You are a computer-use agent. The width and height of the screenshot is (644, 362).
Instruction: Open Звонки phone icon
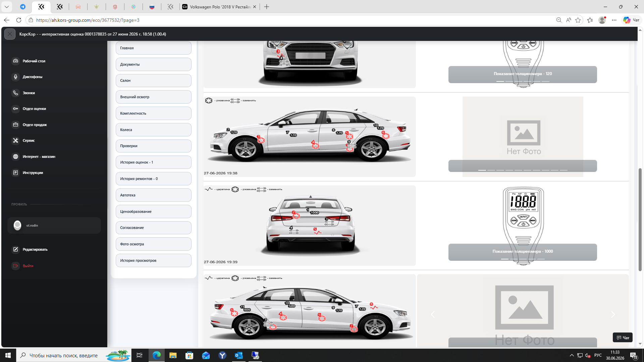(x=15, y=93)
